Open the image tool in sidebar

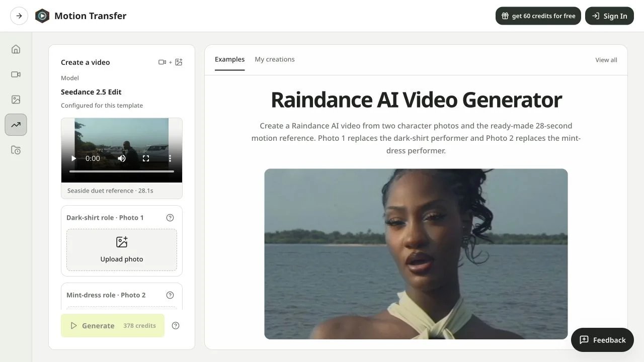coord(16,100)
